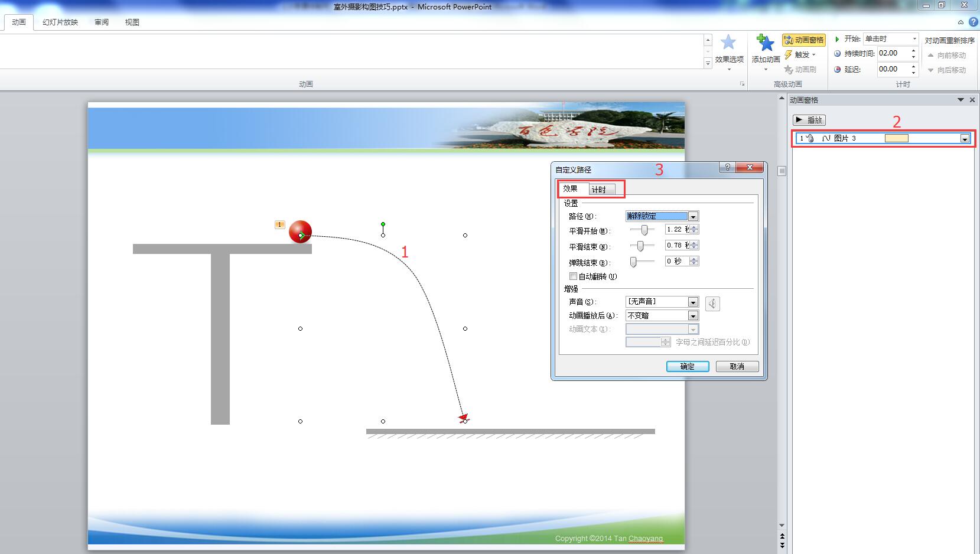980x554 pixels.
Task: Click the sound volume speaker icon
Action: pos(712,304)
